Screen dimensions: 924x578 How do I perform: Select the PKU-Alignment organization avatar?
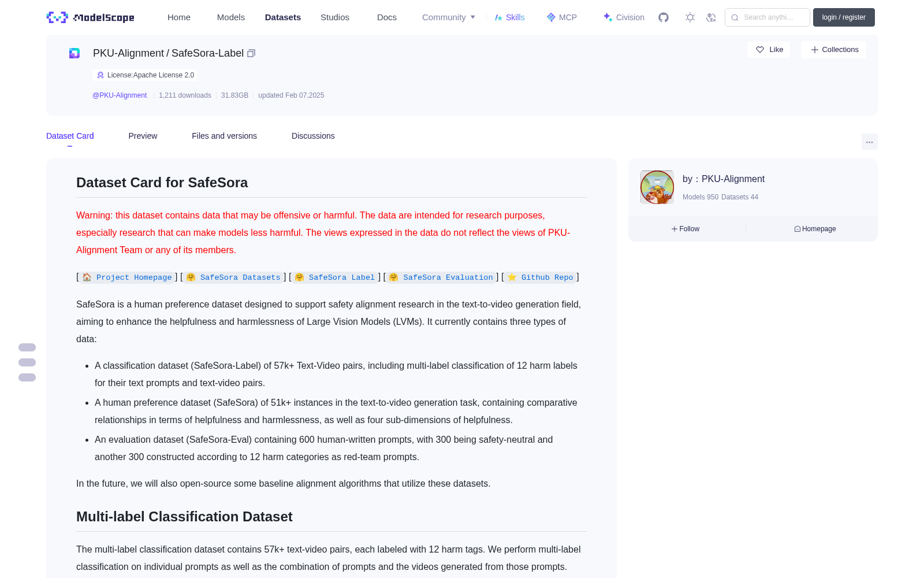(657, 187)
